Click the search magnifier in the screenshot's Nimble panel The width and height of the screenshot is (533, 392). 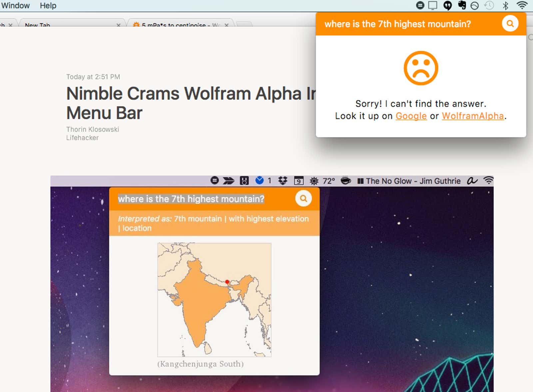(x=303, y=199)
